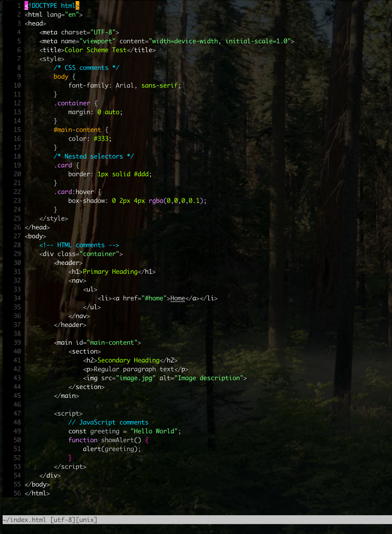Click the closing body tag on line 55
The width and height of the screenshot is (392, 534).
(37, 484)
